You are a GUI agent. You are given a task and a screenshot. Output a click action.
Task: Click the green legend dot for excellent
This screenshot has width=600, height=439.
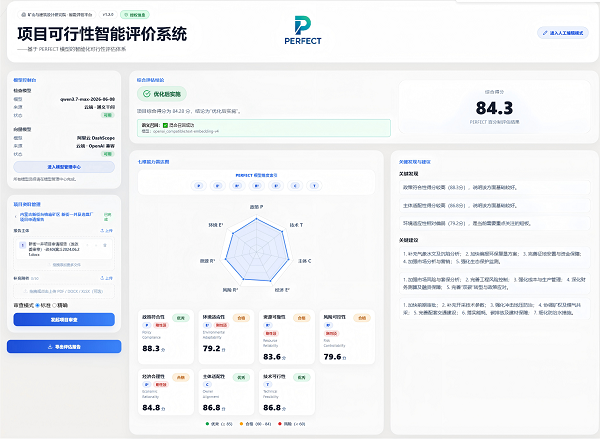207,424
